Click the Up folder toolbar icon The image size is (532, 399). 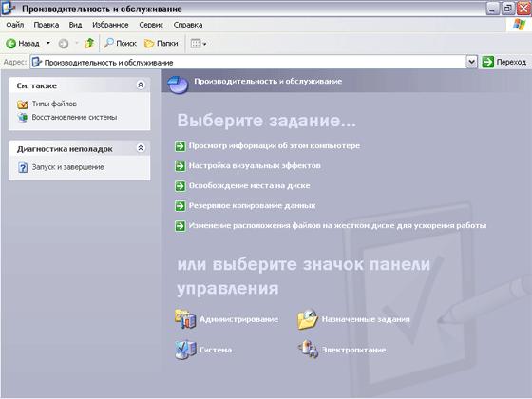pos(89,43)
